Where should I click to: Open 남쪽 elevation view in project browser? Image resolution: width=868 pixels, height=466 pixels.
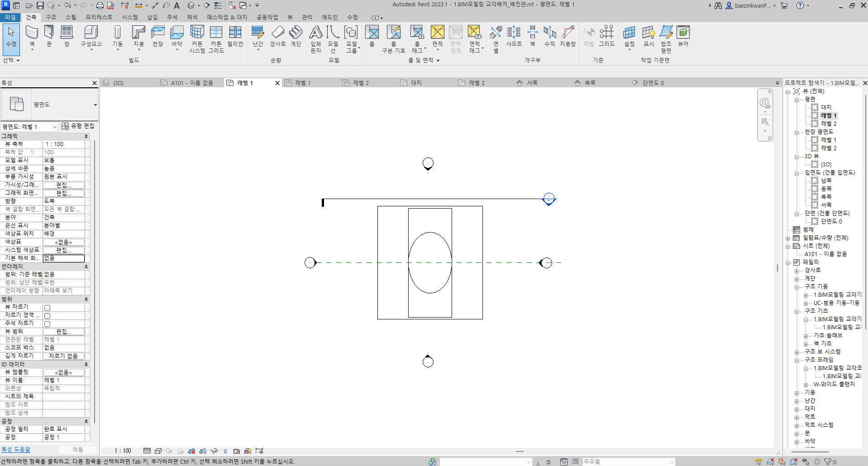click(826, 181)
